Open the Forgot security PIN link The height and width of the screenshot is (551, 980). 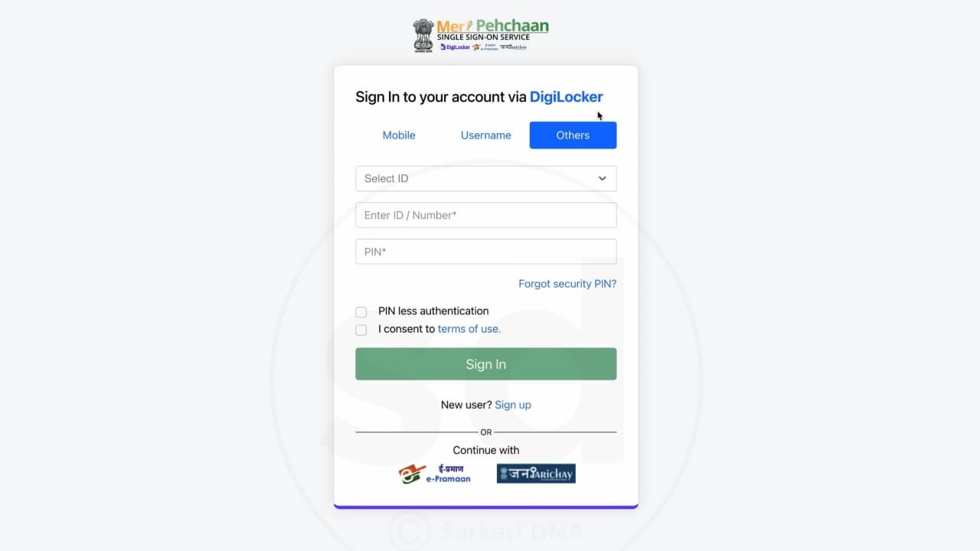[567, 284]
